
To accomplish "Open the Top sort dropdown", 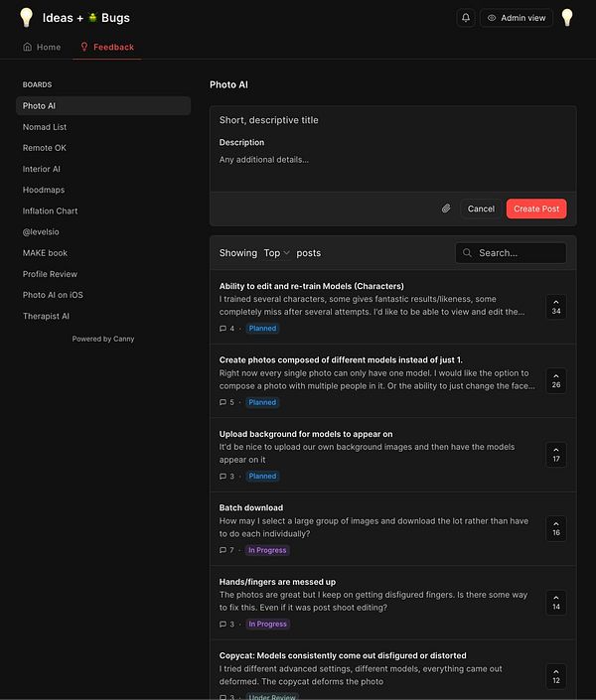I will coord(276,253).
